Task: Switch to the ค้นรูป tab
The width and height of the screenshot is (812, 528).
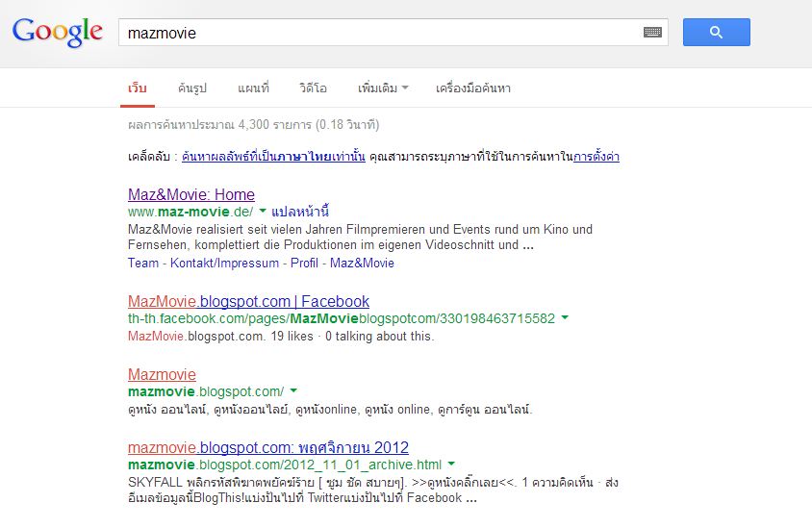Action: (x=192, y=88)
